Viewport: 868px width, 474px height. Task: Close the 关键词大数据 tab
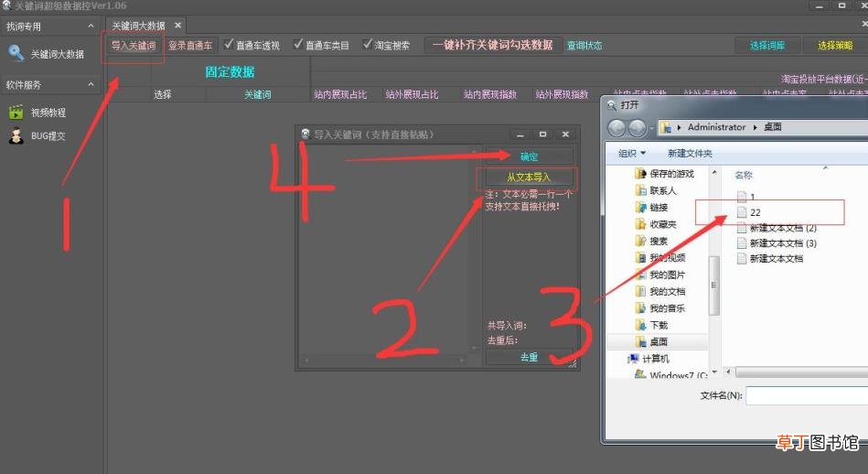[177, 25]
